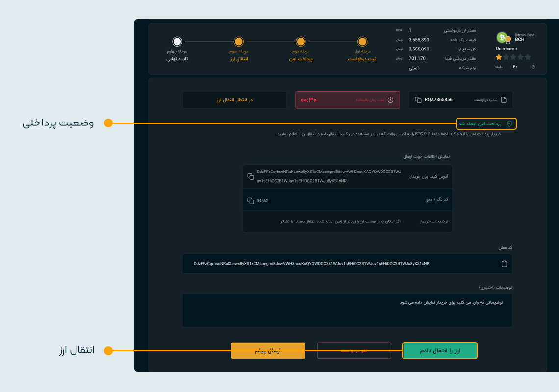Click the total value beside کل مبلغ ارز
This screenshot has width=559, height=392.
[x=419, y=49]
